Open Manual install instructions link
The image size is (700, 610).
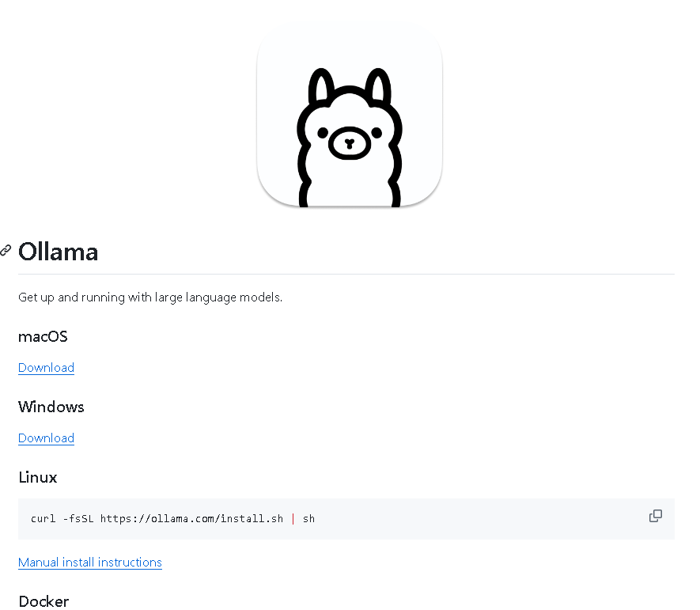[x=90, y=563]
